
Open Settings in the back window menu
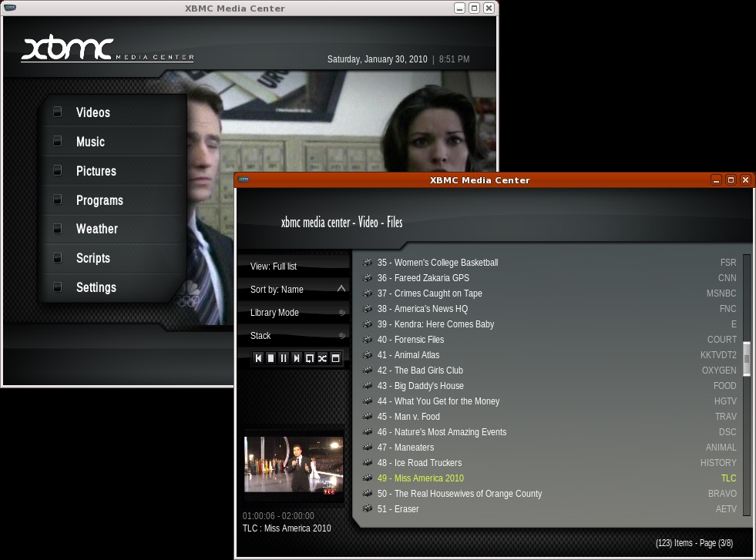112,287
